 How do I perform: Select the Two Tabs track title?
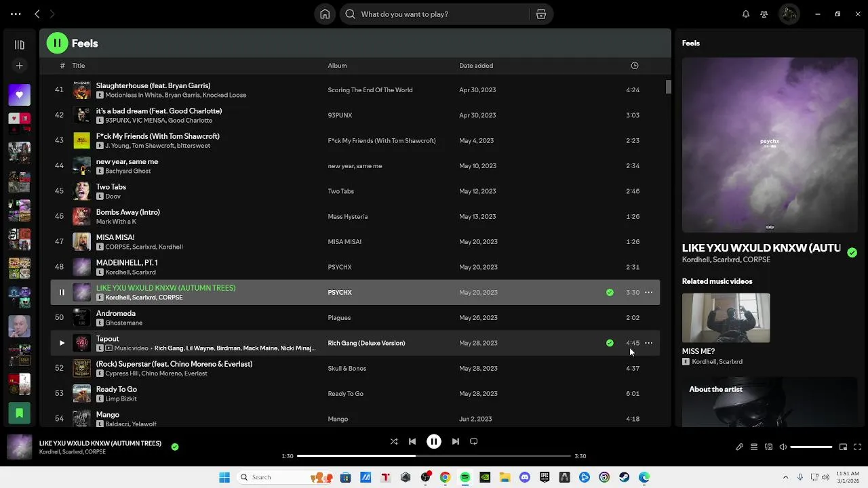pyautogui.click(x=111, y=187)
